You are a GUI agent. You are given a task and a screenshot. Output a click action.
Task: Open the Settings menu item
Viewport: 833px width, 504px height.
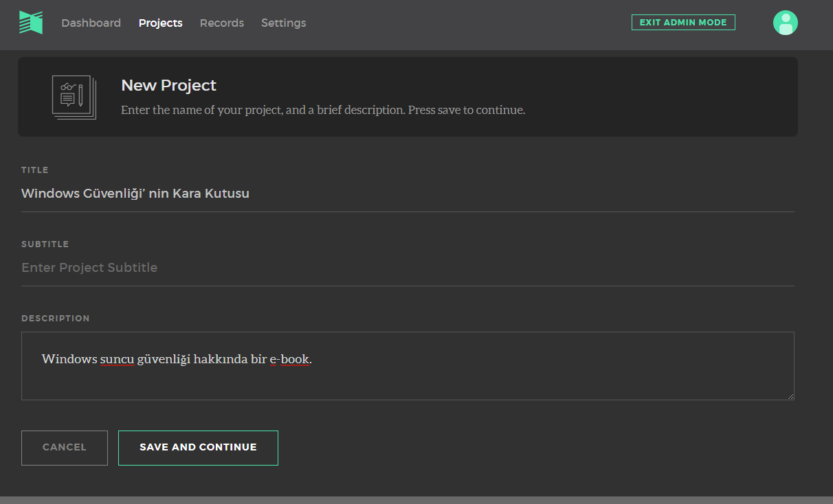[x=284, y=23]
